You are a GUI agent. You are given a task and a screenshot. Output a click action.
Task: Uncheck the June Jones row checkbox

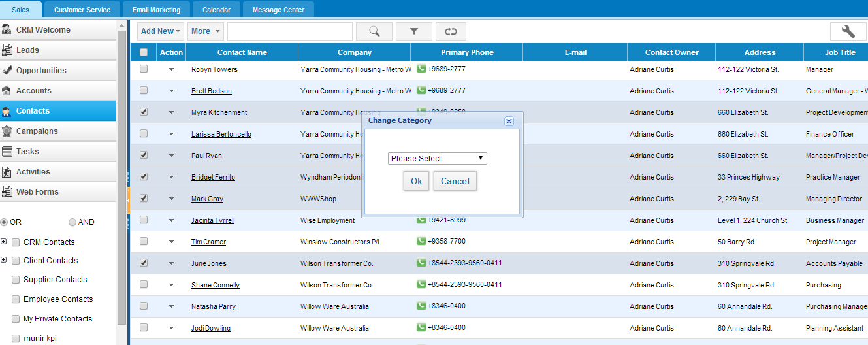pyautogui.click(x=144, y=263)
